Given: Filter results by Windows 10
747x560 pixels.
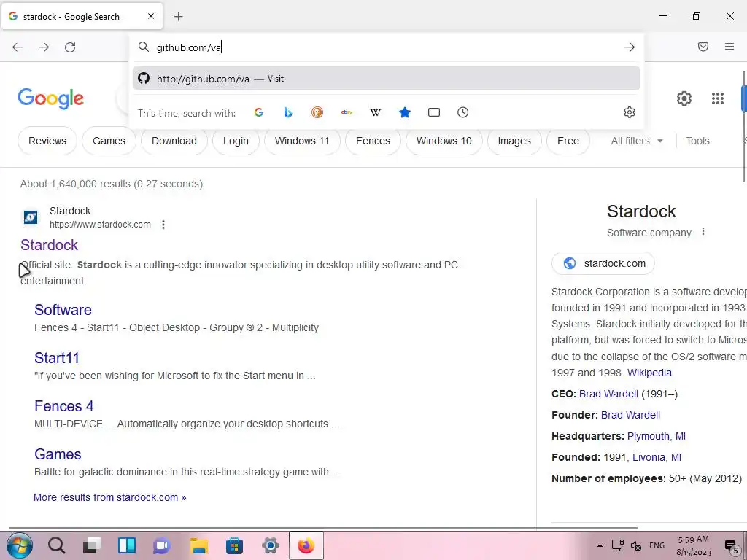Looking at the screenshot, I should [444, 141].
